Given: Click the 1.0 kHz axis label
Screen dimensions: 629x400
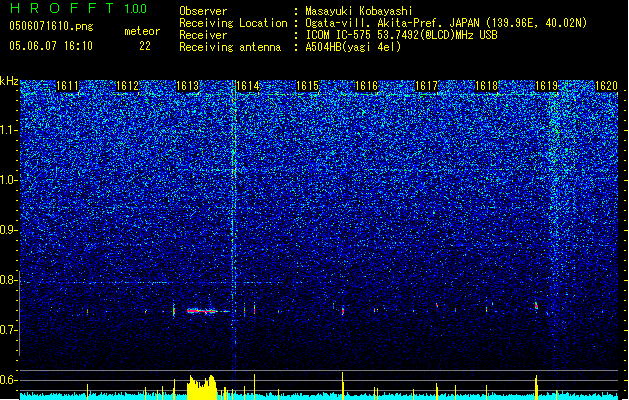Looking at the screenshot, I should click(x=8, y=180).
